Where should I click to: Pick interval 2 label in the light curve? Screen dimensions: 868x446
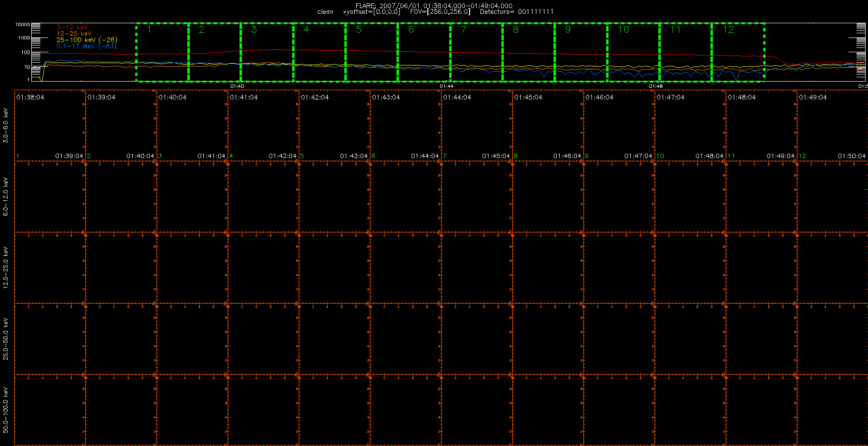coord(202,29)
